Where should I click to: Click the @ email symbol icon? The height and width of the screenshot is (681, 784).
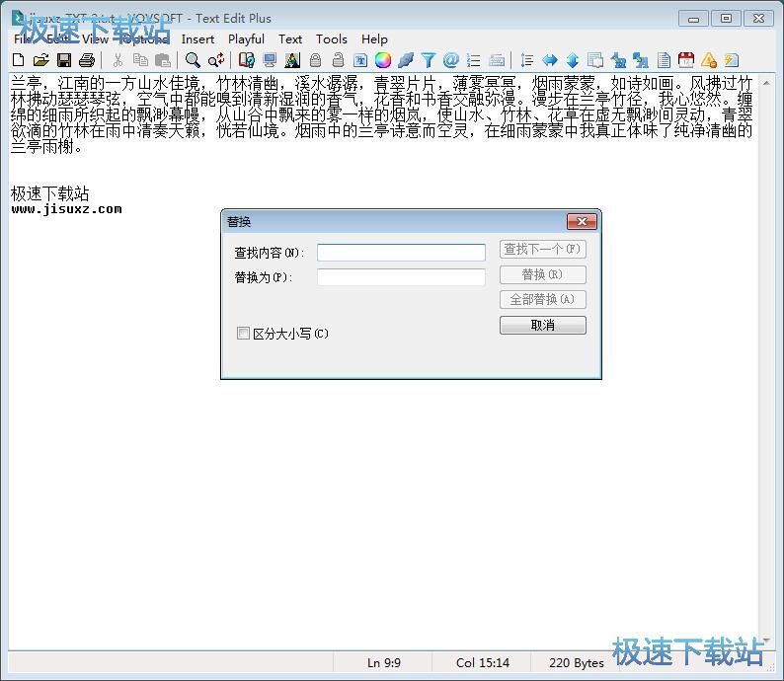click(451, 60)
